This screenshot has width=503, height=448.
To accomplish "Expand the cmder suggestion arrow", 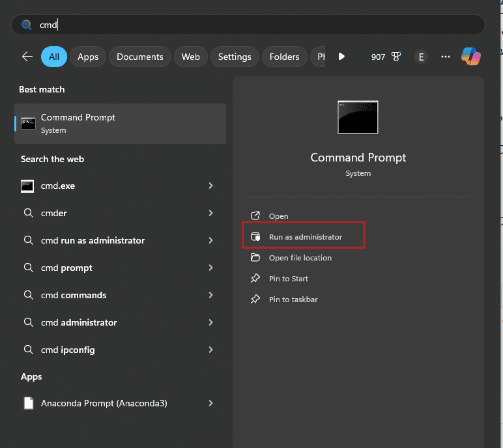I will point(210,213).
